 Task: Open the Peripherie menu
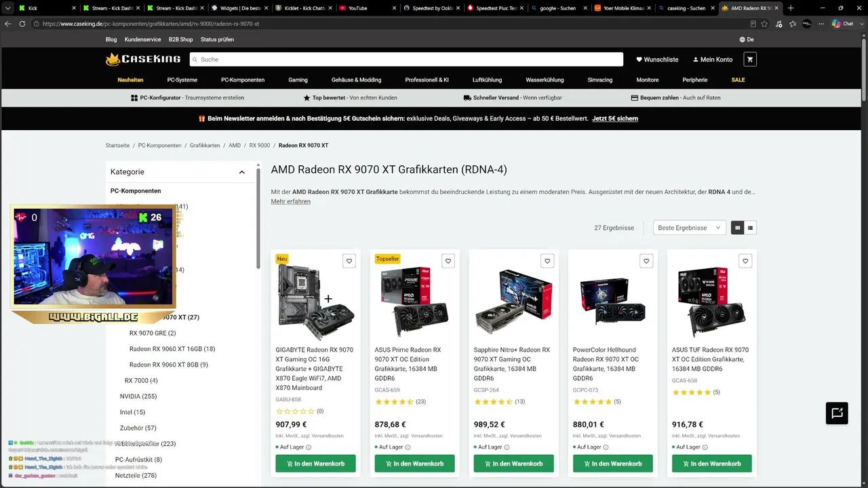point(695,80)
